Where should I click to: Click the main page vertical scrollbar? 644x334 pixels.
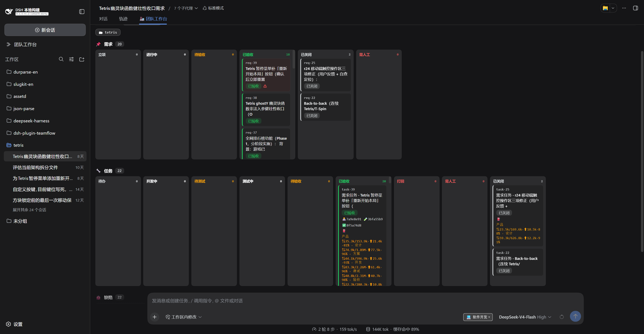642,151
